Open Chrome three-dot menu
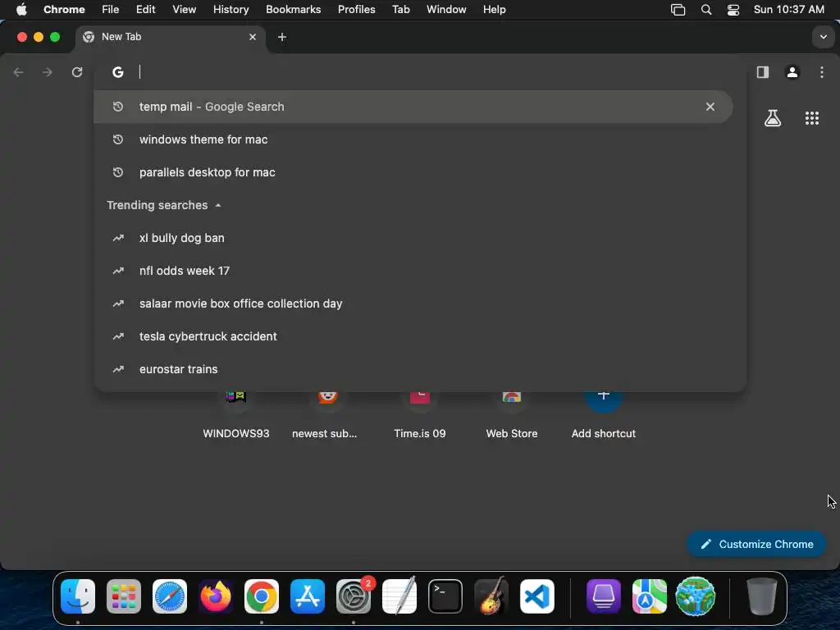 tap(822, 72)
